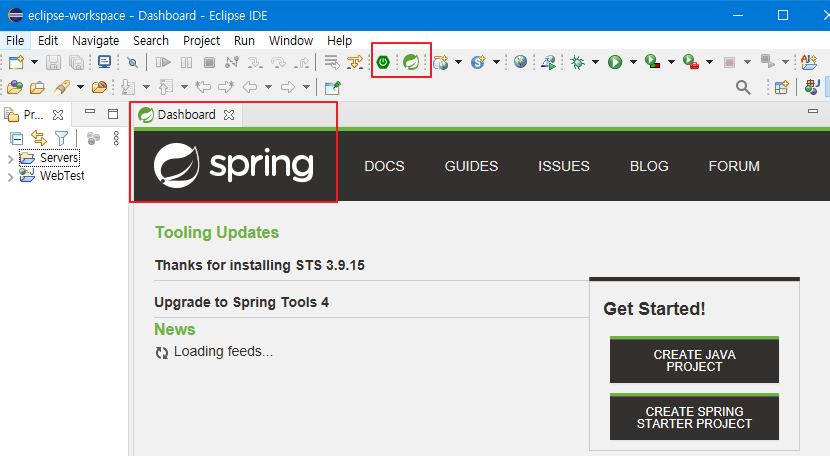Open the Terminal monitor icon
This screenshot has width=830, height=456.
pos(104,62)
